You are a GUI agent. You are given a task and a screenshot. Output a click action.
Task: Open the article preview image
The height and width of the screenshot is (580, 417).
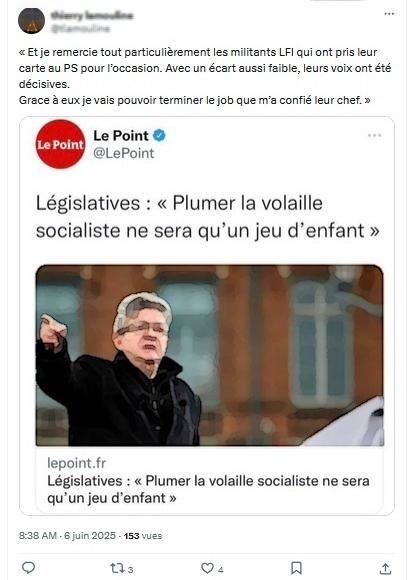pos(210,355)
